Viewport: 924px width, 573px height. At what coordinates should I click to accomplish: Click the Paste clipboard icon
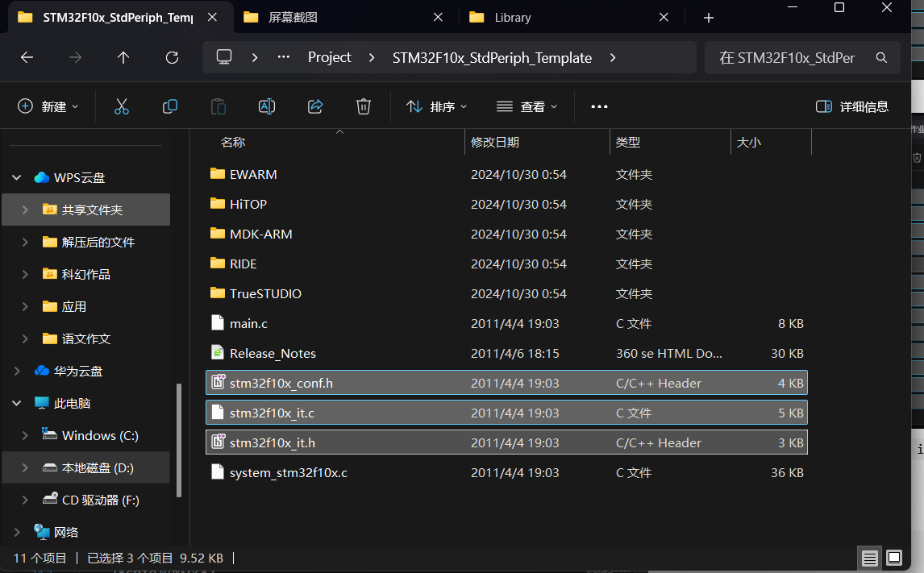218,106
